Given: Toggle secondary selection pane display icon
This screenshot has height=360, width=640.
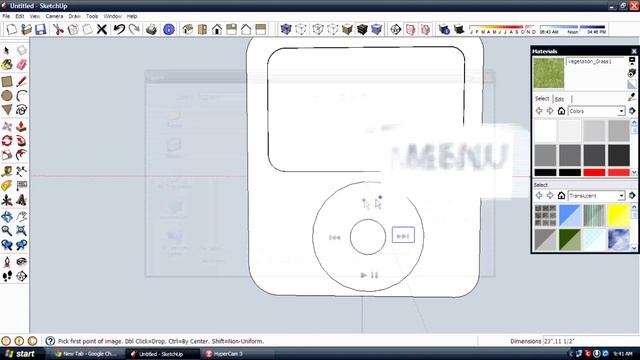Looking at the screenshot, I should coord(632,62).
